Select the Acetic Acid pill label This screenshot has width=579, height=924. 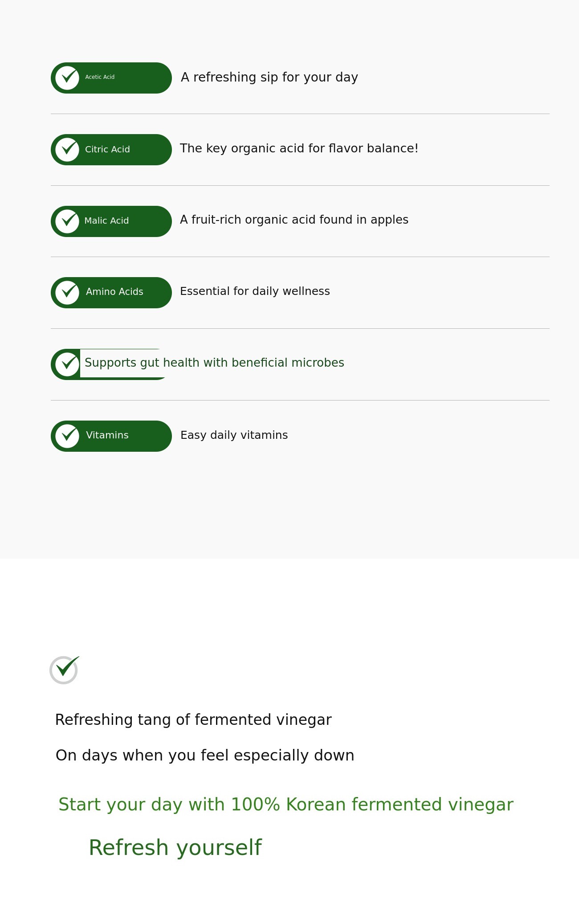point(100,77)
